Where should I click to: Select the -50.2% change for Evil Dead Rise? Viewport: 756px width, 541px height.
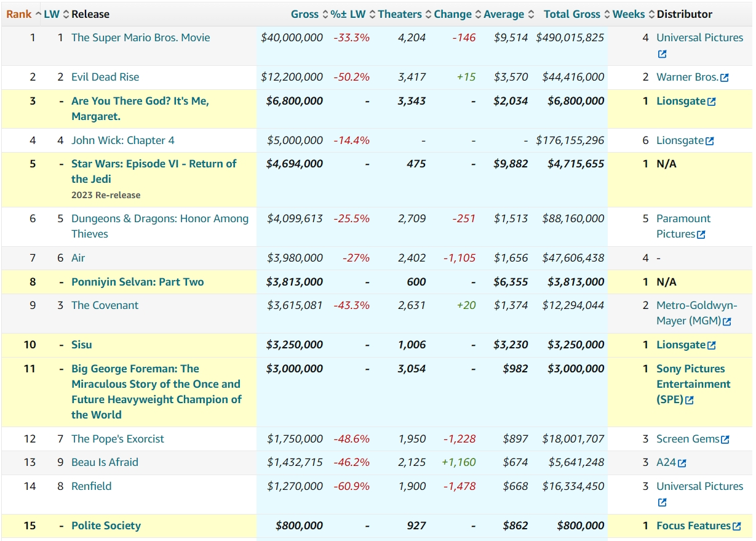(x=352, y=77)
